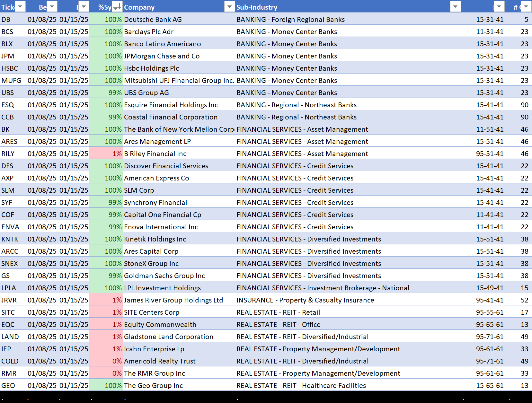The image size is (532, 403).
Task: Select the SITE Centers Corp cell
Action: pos(179,312)
